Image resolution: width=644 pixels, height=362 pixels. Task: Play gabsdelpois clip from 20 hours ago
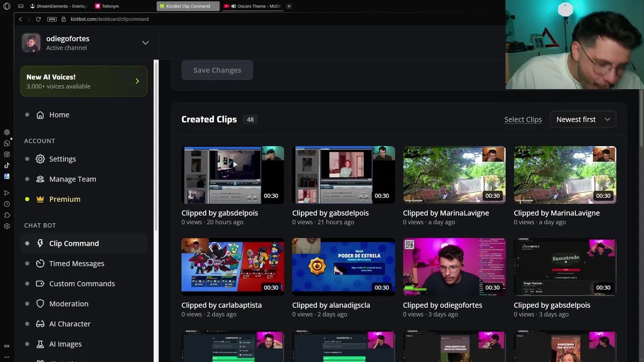[233, 175]
